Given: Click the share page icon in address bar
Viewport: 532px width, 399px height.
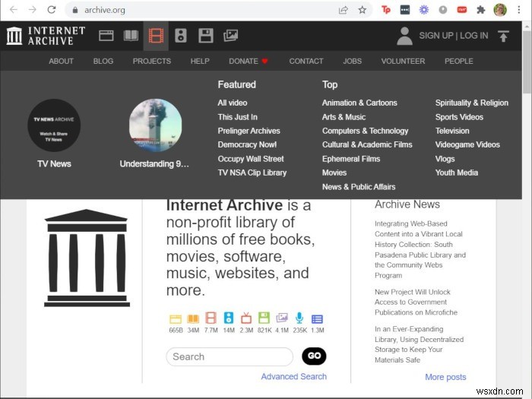Looking at the screenshot, I should 344,10.
